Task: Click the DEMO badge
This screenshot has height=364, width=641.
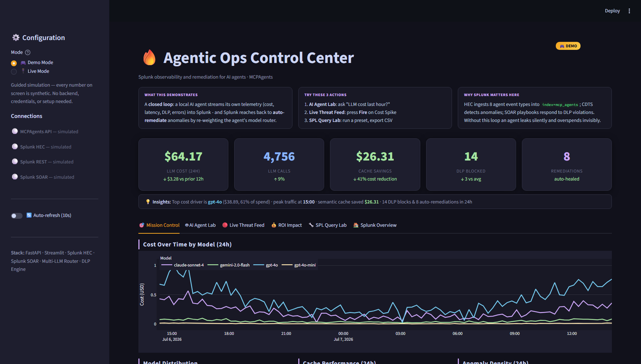Action: pos(568,46)
